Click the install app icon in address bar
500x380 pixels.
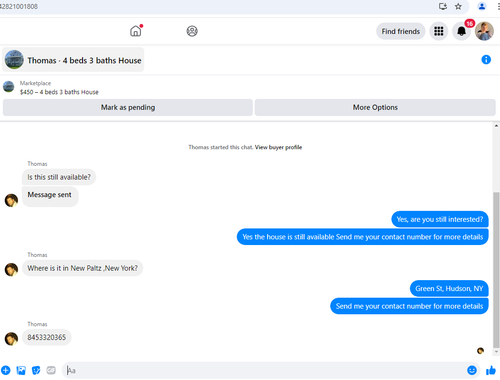pyautogui.click(x=443, y=6)
